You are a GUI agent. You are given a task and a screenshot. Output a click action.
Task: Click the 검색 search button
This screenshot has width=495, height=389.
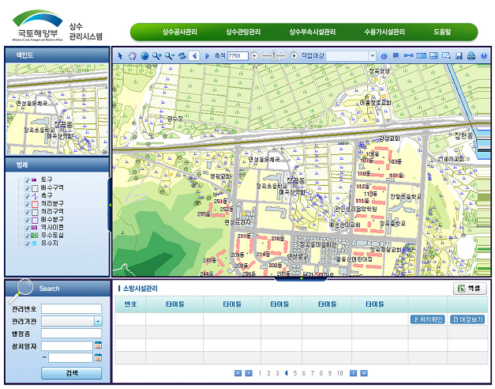point(72,373)
